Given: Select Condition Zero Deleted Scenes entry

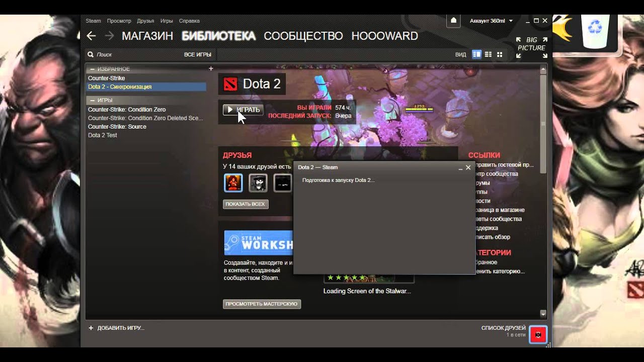Looking at the screenshot, I should click(146, 118).
